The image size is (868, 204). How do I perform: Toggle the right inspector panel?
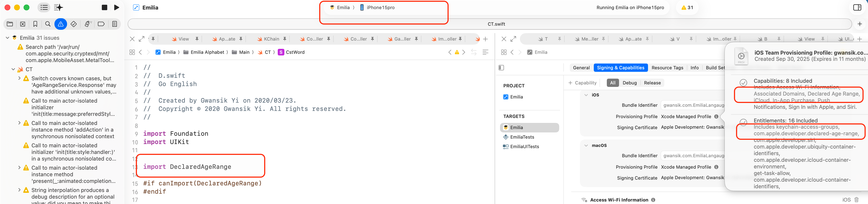(x=857, y=7)
